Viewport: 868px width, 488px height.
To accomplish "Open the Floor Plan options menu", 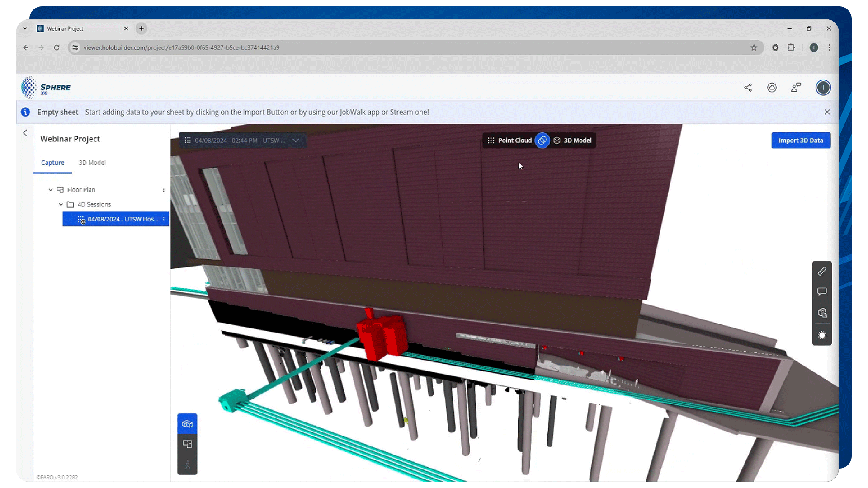I will click(x=164, y=190).
